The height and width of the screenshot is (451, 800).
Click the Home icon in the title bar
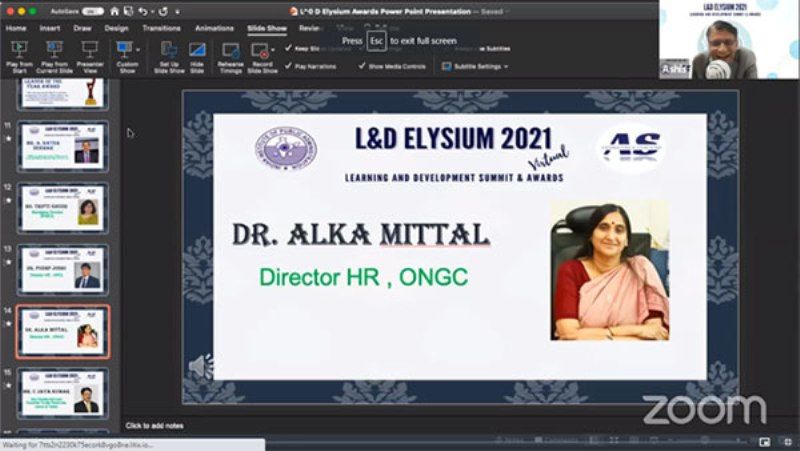pyautogui.click(x=115, y=11)
